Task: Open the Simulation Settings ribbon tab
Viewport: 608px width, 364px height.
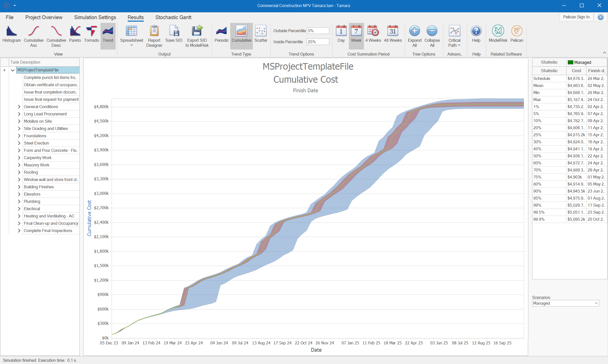Action: pos(95,17)
